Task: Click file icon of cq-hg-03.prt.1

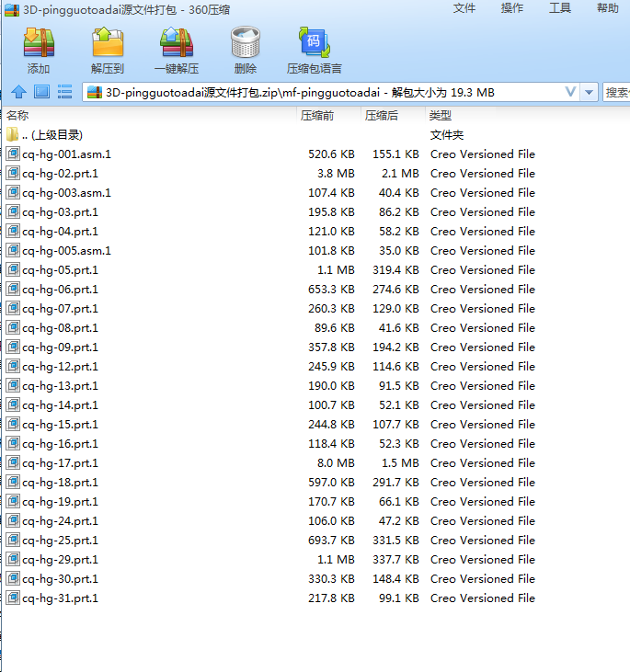Action: (x=13, y=211)
